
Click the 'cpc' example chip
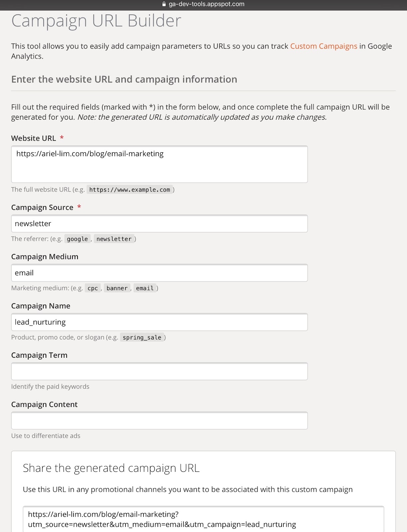(x=93, y=288)
